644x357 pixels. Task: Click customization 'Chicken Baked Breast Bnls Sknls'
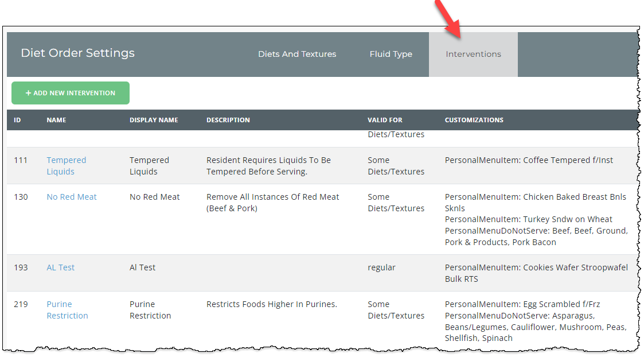tap(536, 203)
